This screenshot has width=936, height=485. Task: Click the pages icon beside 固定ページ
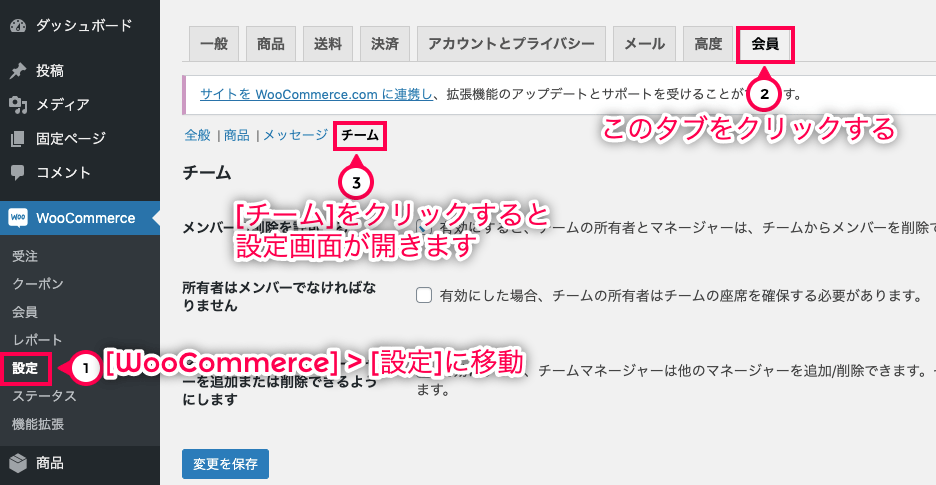18,139
